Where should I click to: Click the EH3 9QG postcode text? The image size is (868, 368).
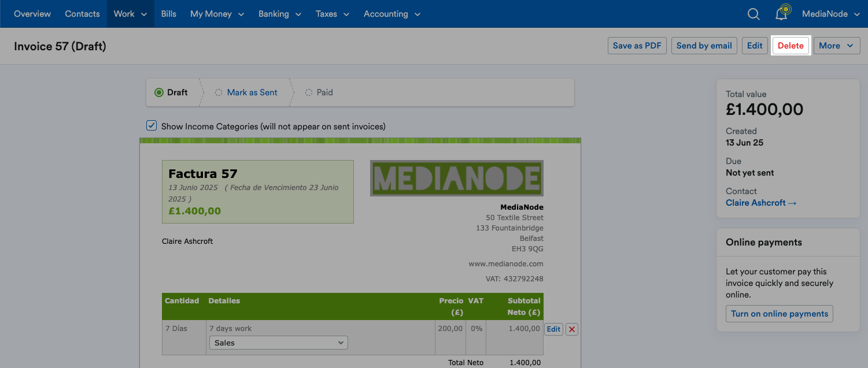click(527, 249)
